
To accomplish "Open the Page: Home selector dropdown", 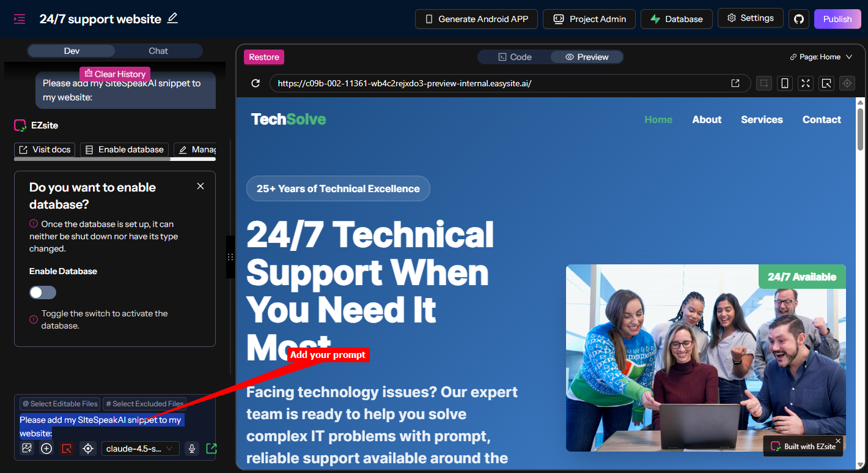I will pos(820,57).
